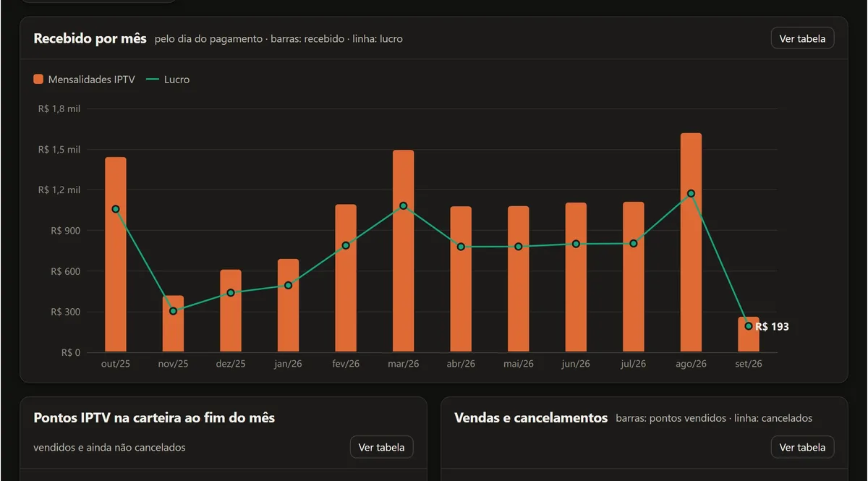
Task: Click the Lucro point for fev/26
Action: pyautogui.click(x=346, y=246)
